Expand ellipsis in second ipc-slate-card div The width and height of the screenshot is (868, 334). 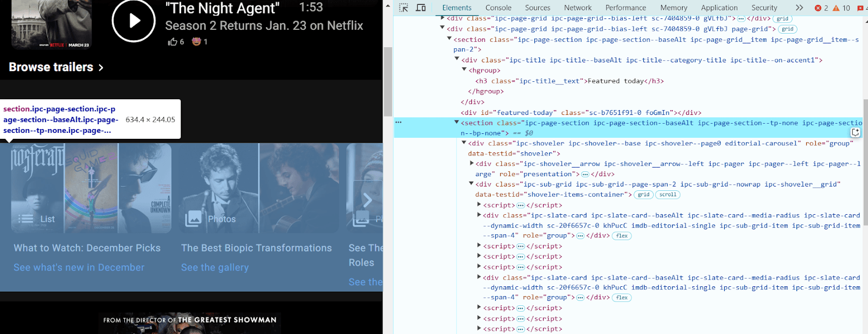(x=580, y=298)
